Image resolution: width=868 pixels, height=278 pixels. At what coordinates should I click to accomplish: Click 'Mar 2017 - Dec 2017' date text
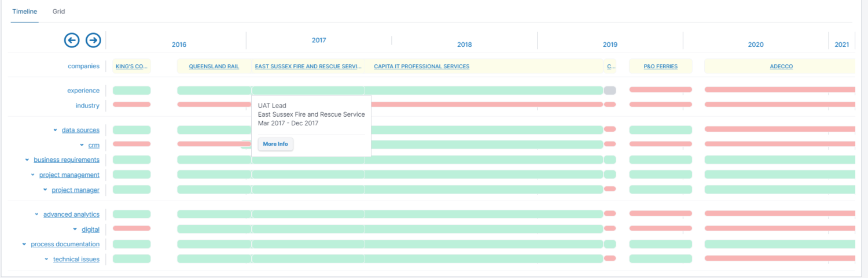pos(288,123)
